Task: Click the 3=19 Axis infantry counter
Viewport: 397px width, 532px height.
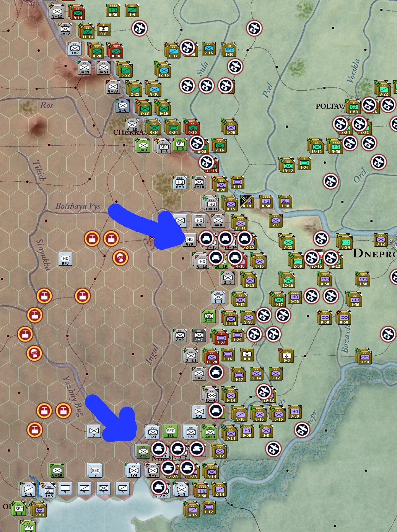Action: 84,68
